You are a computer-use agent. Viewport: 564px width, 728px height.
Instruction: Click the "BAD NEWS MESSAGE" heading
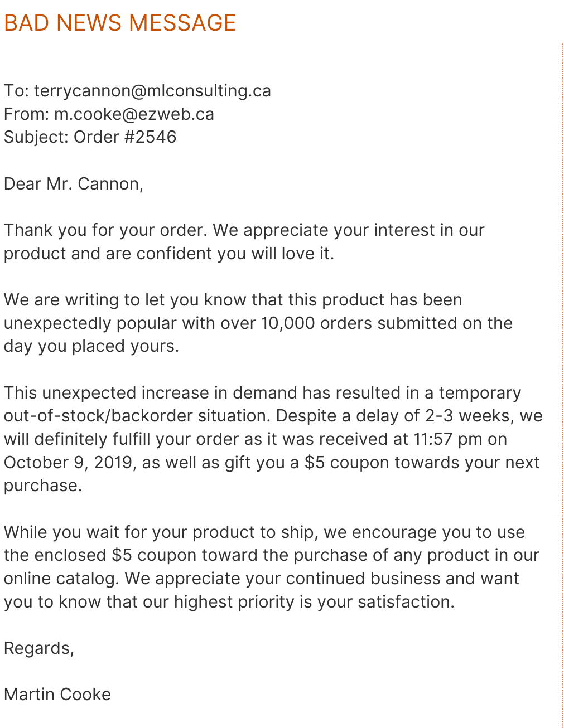pyautogui.click(x=120, y=23)
